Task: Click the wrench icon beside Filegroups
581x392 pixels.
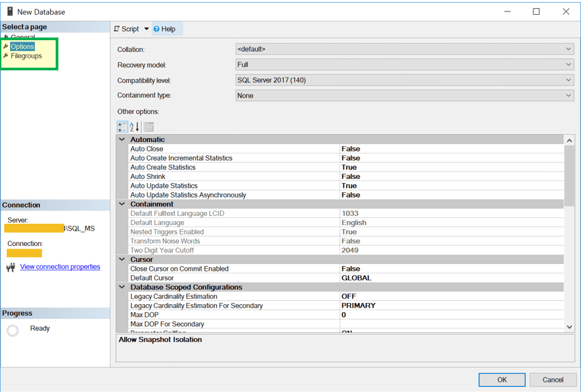Action: (6, 56)
